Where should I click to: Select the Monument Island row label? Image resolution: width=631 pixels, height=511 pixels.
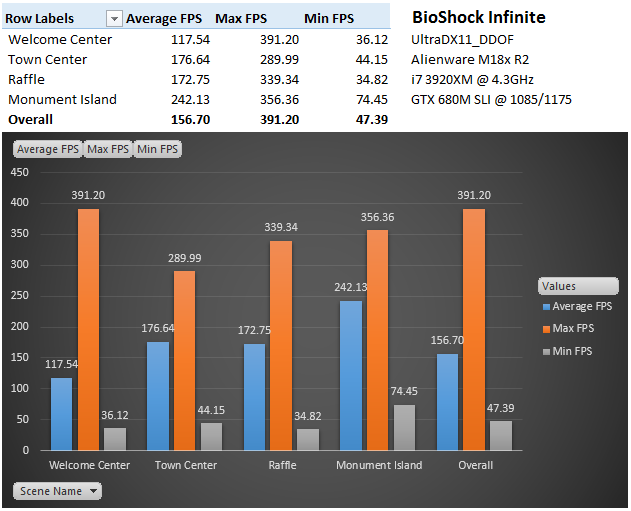[62, 99]
